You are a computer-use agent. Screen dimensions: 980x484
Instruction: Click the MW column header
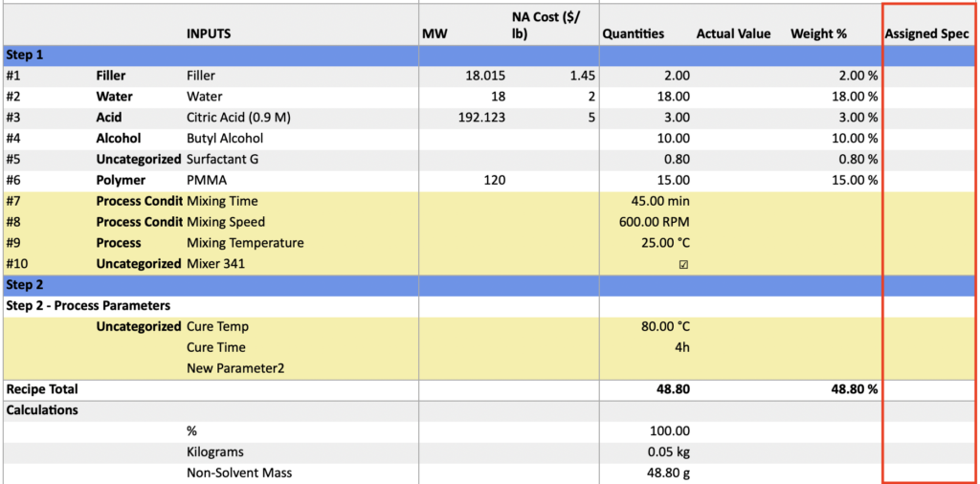pos(434,33)
